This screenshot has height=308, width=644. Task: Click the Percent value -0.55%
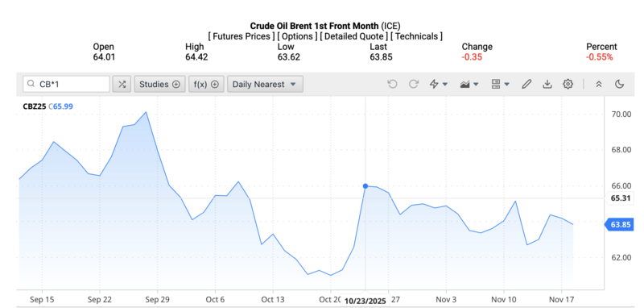[x=599, y=57]
